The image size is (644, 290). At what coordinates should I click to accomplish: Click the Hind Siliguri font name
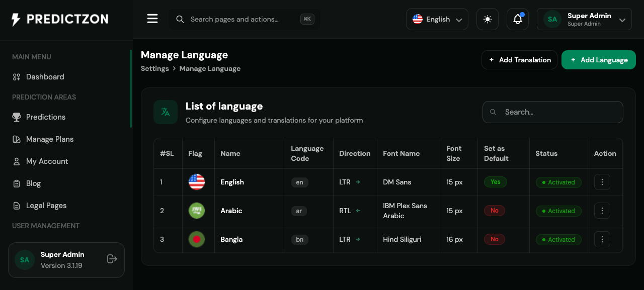coord(402,239)
